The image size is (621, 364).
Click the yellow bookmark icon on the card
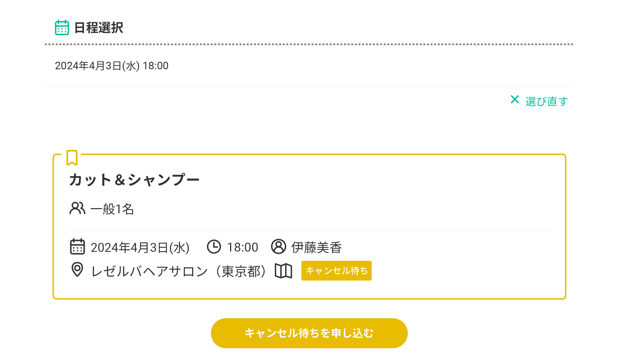pos(72,158)
